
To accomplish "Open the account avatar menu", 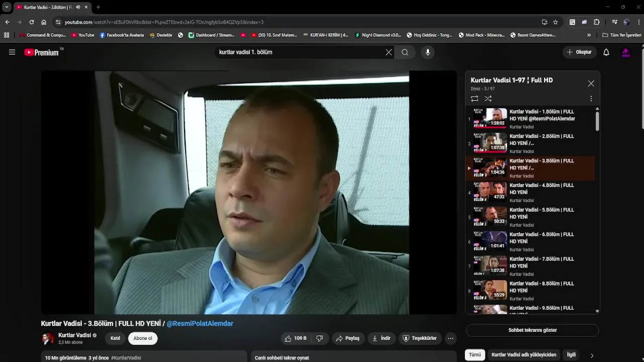I will coord(626,52).
